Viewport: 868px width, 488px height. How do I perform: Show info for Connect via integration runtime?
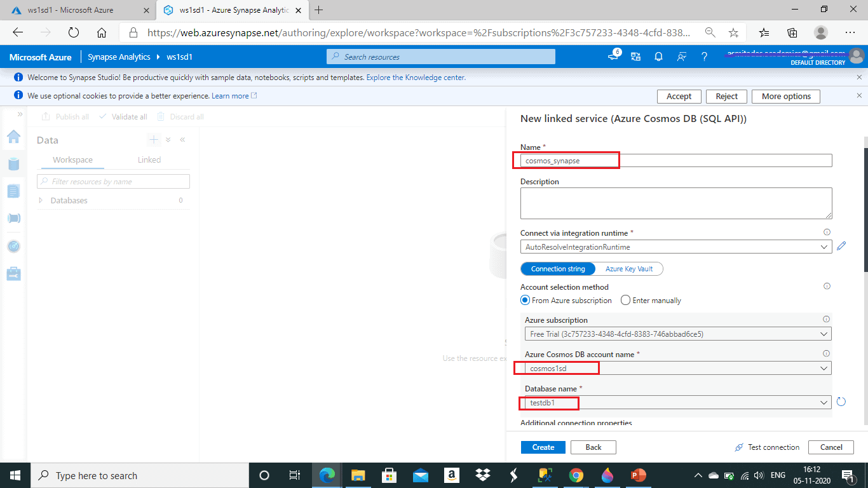coord(827,233)
